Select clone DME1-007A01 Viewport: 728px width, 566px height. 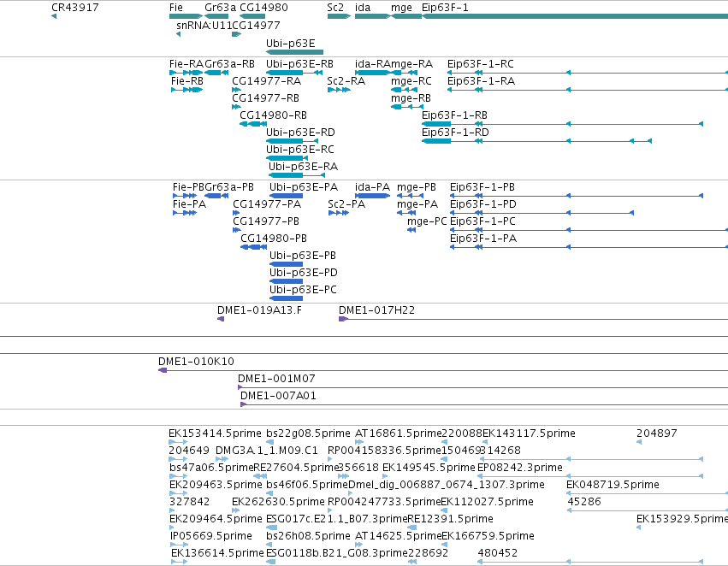(x=278, y=396)
